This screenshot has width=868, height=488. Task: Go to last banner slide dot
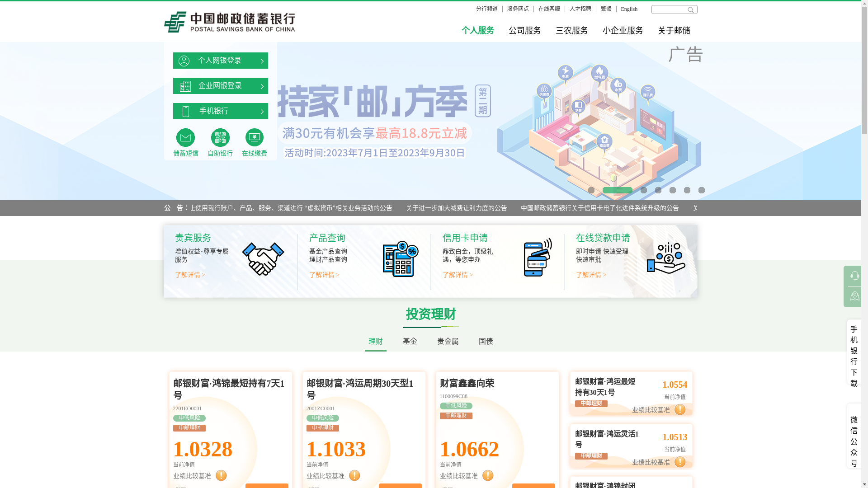pos(702,190)
